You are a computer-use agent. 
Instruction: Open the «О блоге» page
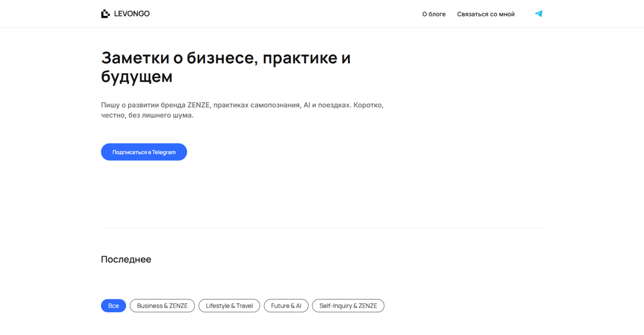click(434, 14)
